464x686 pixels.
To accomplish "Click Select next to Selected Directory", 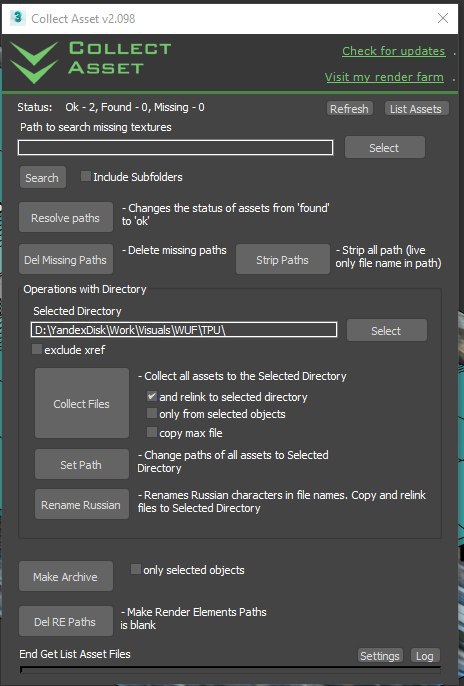I will pos(386,330).
